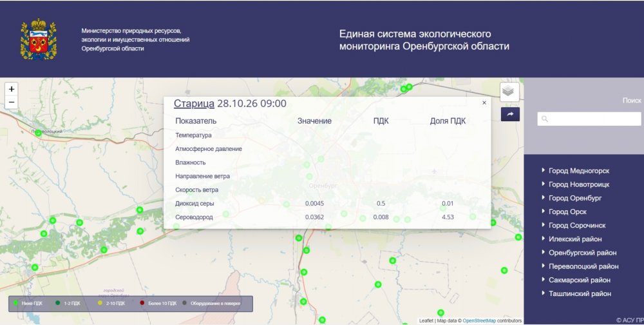Click the Скорость ветра row label
This screenshot has height=325, width=644.
[x=196, y=190]
